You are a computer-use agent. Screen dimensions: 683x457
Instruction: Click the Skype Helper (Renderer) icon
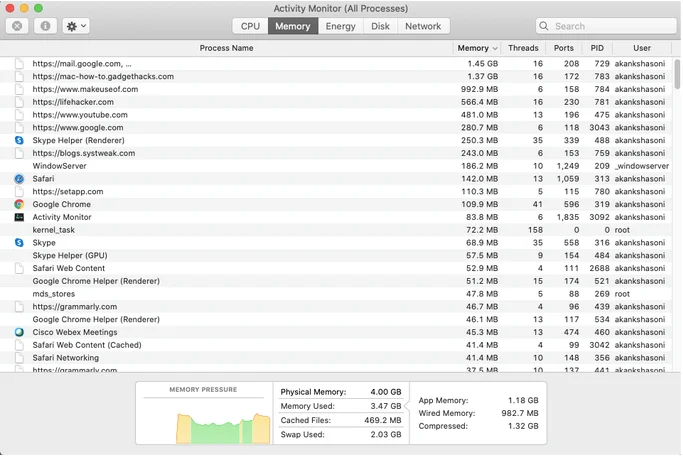pos(19,141)
